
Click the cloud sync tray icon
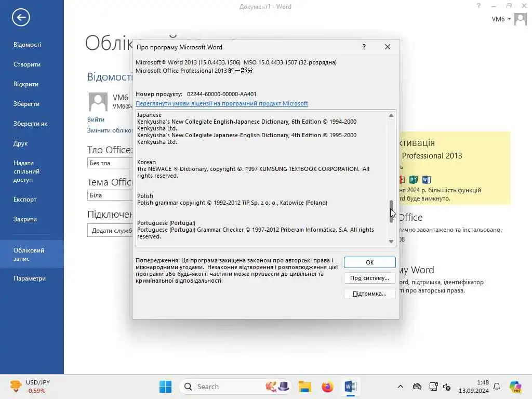tap(417, 387)
